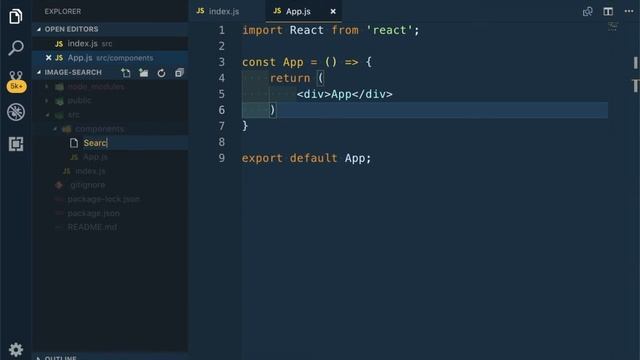The image size is (640, 360).
Task: Open index.js src in Open Editors
Action: [x=110, y=43]
